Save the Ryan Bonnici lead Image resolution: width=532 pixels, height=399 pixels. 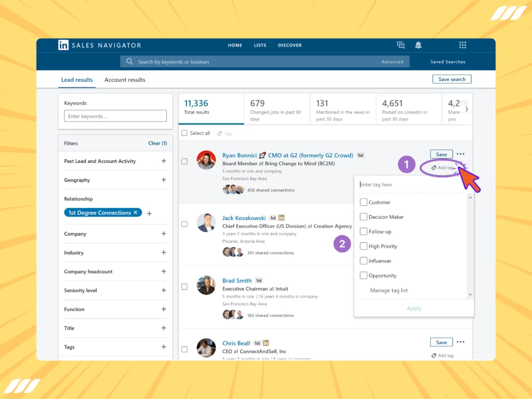tap(441, 154)
